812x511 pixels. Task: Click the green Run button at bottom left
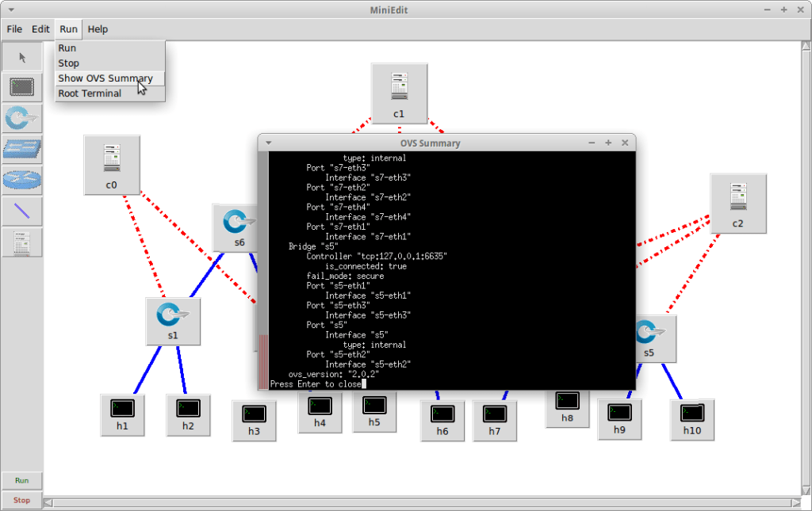[x=21, y=480]
